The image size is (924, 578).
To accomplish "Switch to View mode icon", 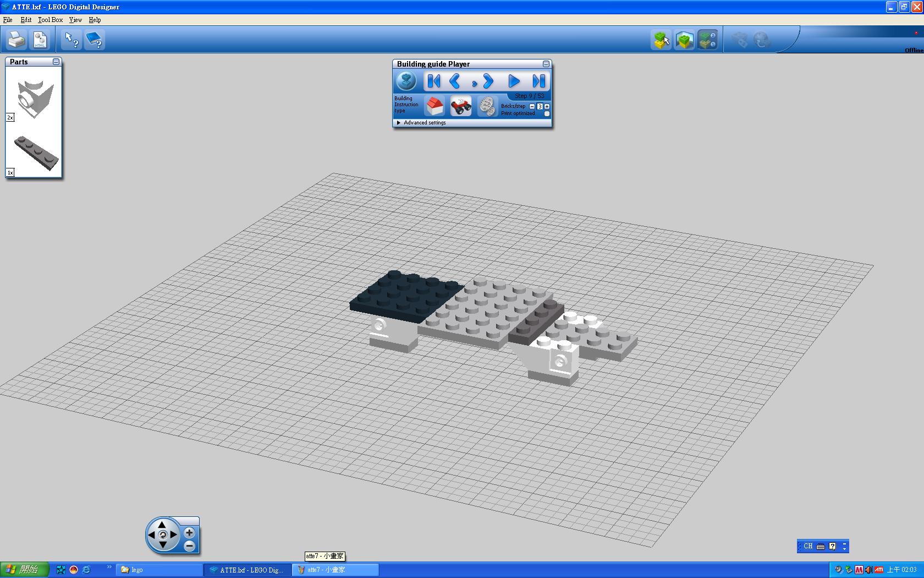I will [684, 40].
